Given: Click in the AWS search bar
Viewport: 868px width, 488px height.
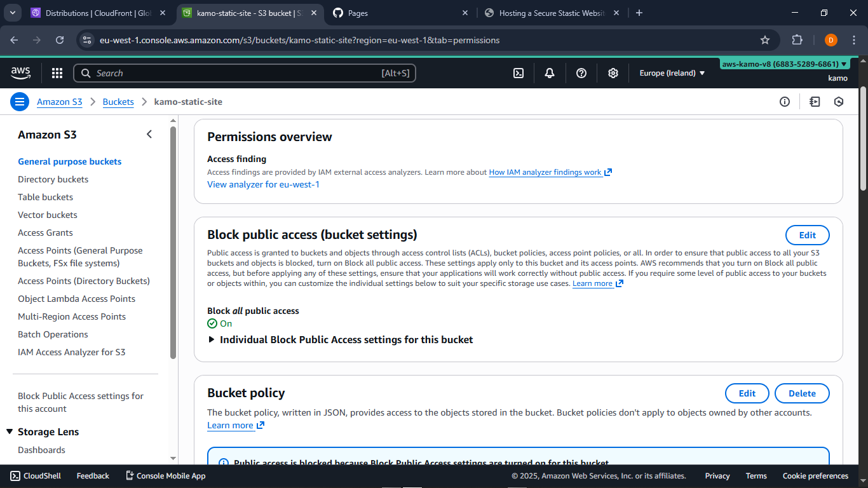Looking at the screenshot, I should [x=245, y=73].
